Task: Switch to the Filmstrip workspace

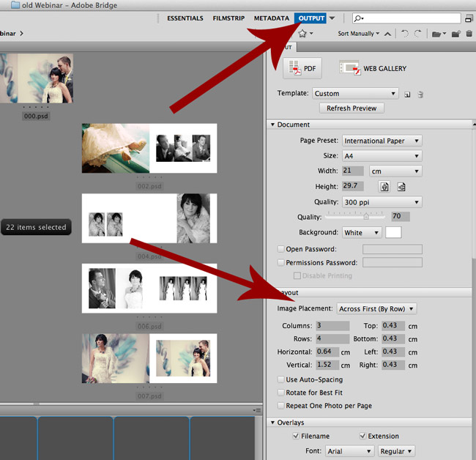Action: pos(228,18)
